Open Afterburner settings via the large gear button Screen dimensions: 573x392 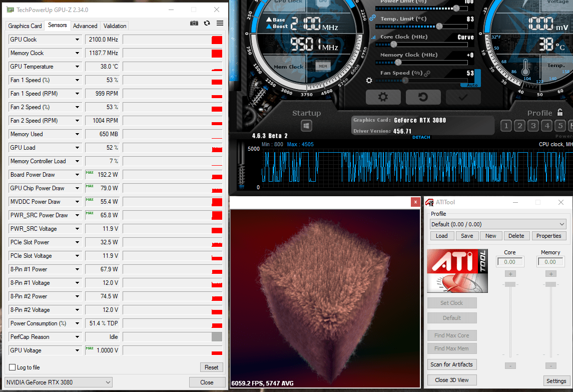pyautogui.click(x=383, y=97)
